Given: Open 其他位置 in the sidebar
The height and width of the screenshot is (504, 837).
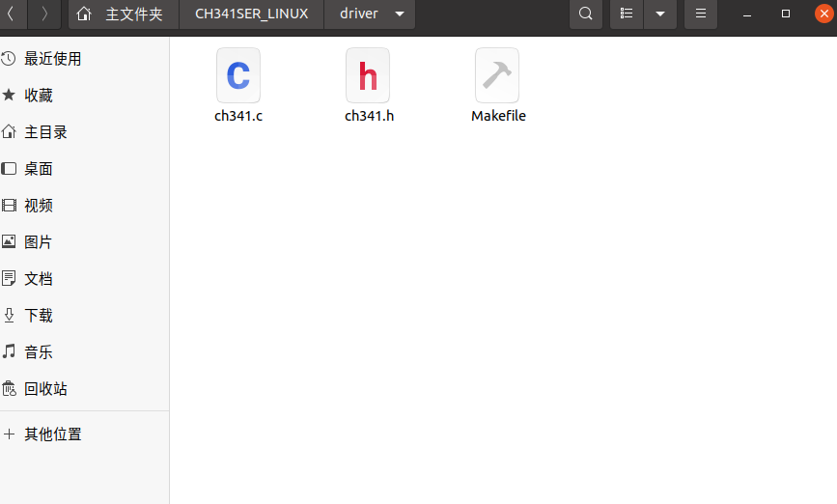Looking at the screenshot, I should coord(84,434).
